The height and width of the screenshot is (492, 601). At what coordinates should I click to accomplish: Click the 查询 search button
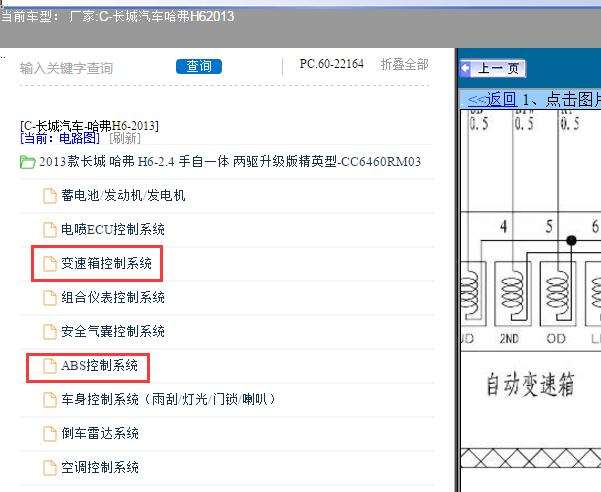199,66
